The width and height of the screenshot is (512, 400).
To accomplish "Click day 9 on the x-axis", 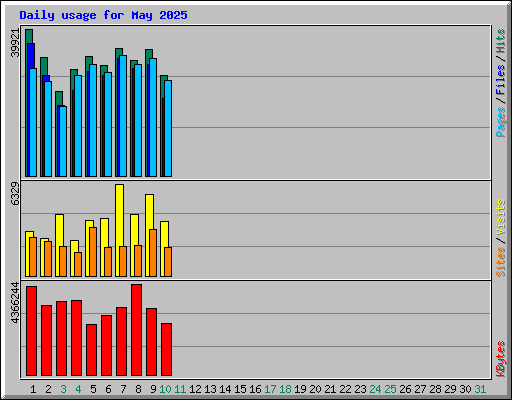I will [x=153, y=389].
